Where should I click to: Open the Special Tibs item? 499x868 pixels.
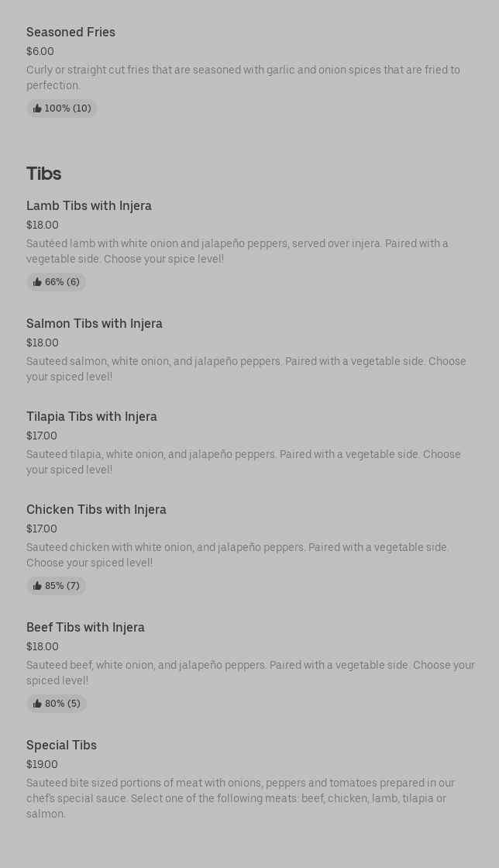click(61, 745)
